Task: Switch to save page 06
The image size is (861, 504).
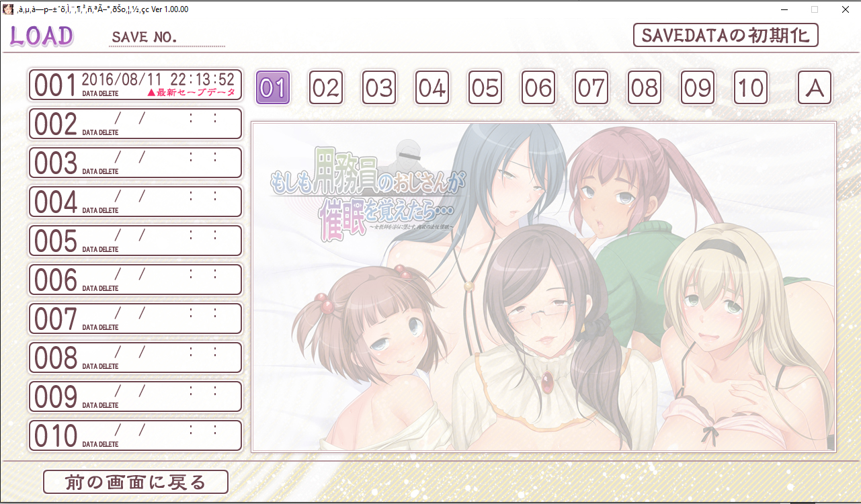Action: [x=538, y=87]
